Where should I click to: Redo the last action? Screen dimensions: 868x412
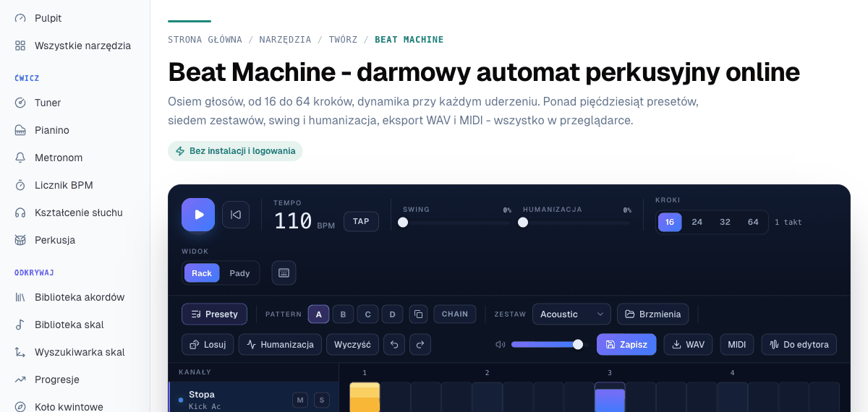[420, 344]
